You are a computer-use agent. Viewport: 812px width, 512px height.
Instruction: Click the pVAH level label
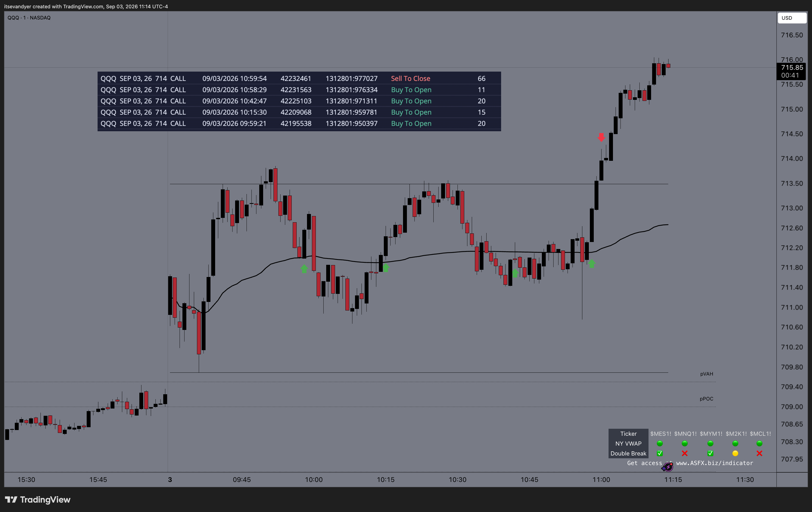706,374
